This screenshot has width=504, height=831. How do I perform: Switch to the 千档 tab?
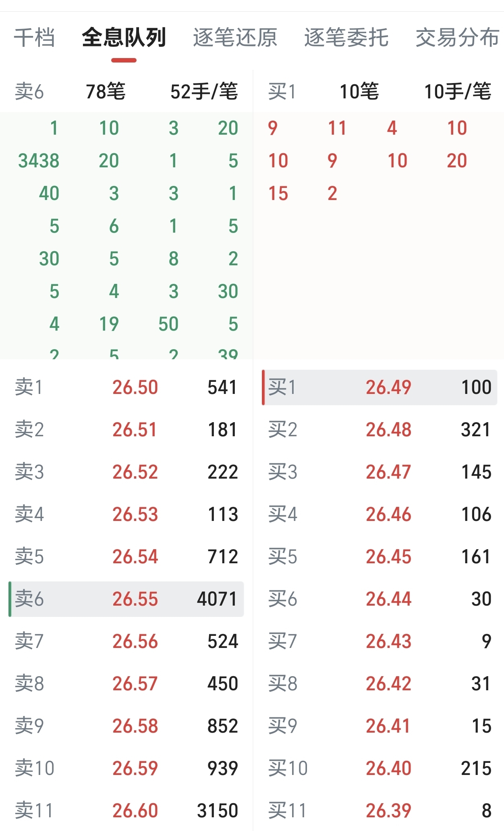click(x=34, y=37)
